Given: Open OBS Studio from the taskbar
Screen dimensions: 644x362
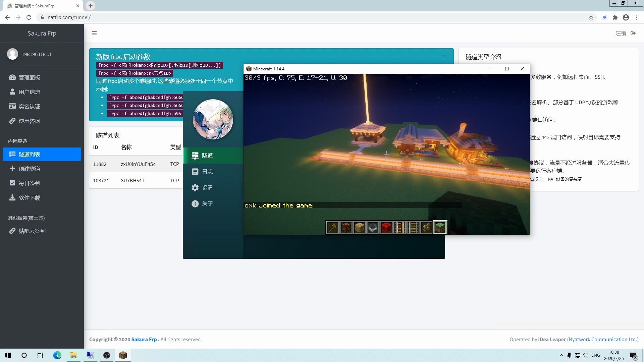Looking at the screenshot, I should tap(106, 355).
